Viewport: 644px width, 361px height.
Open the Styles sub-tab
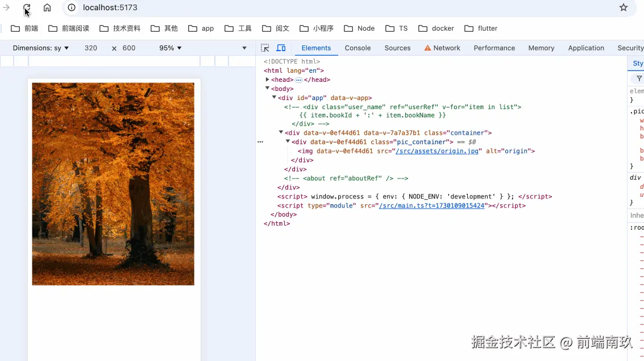click(x=637, y=63)
